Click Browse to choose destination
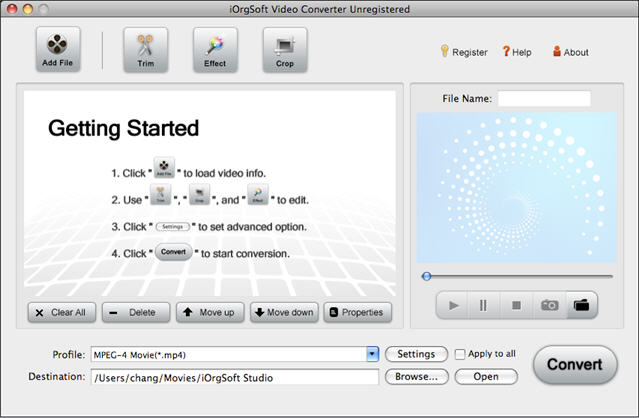The width and height of the screenshot is (639, 418). [416, 377]
